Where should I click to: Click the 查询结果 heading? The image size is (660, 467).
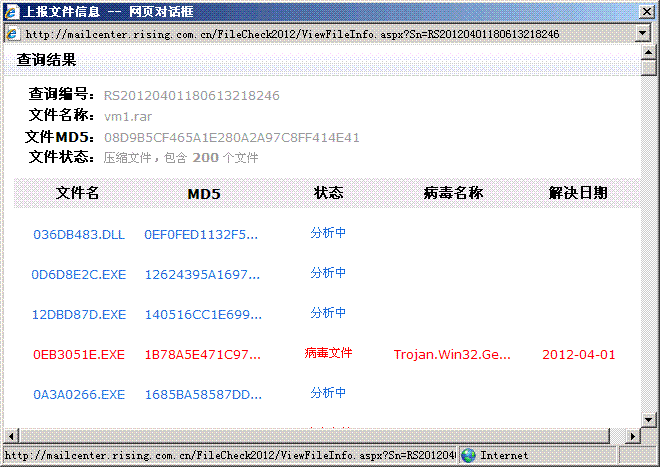(x=46, y=60)
